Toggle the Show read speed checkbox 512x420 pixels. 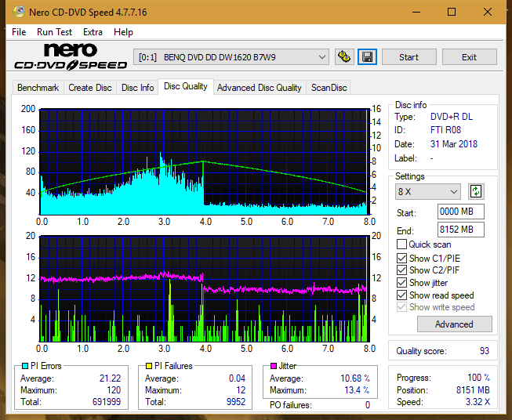point(401,295)
